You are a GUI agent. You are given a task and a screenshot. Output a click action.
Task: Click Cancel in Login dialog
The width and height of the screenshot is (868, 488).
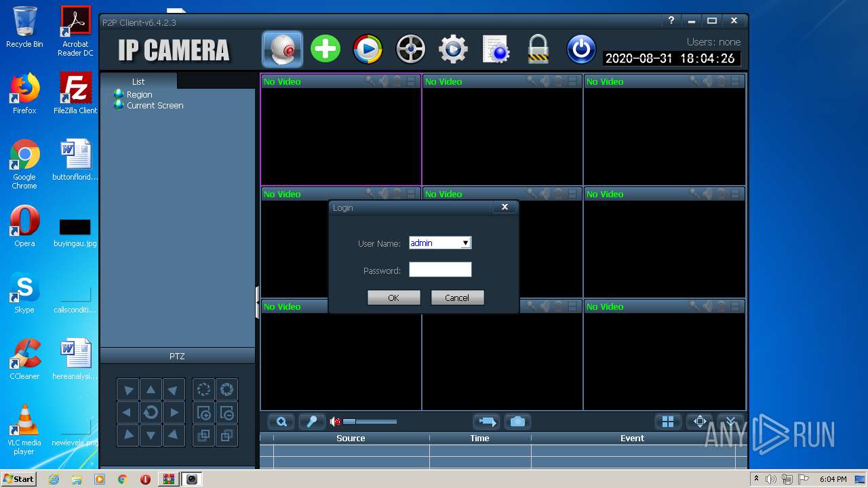pyautogui.click(x=457, y=298)
